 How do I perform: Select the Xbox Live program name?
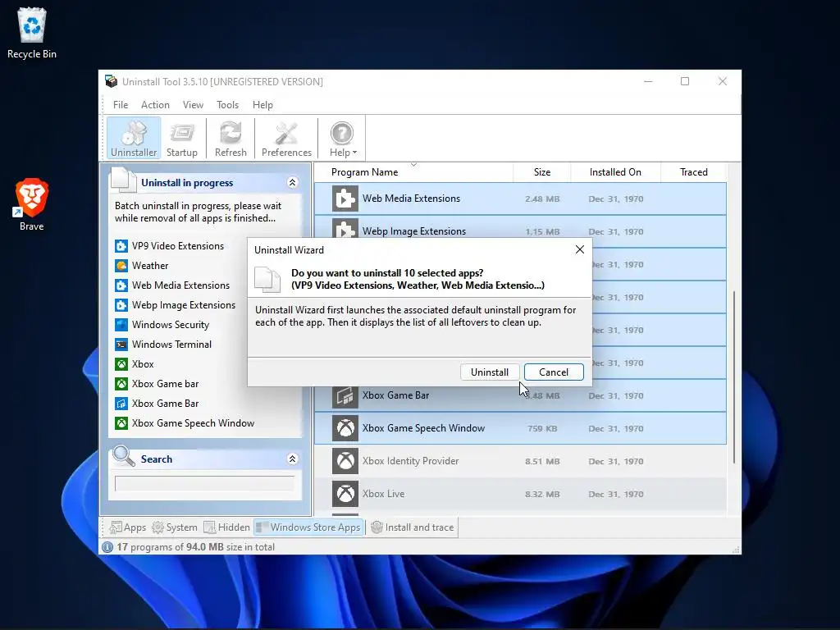tap(384, 494)
